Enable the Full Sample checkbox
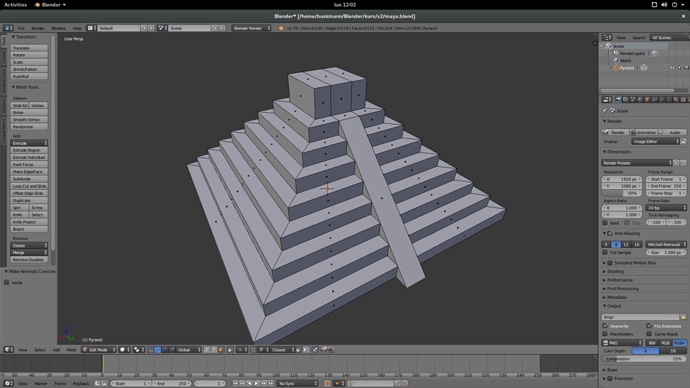 [605, 253]
